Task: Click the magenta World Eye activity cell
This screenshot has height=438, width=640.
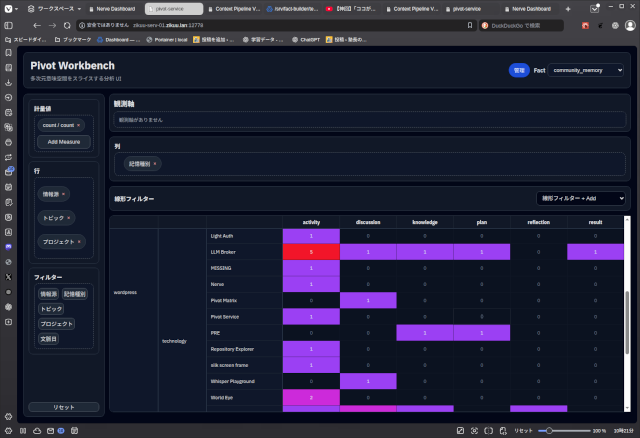Action: 311,398
